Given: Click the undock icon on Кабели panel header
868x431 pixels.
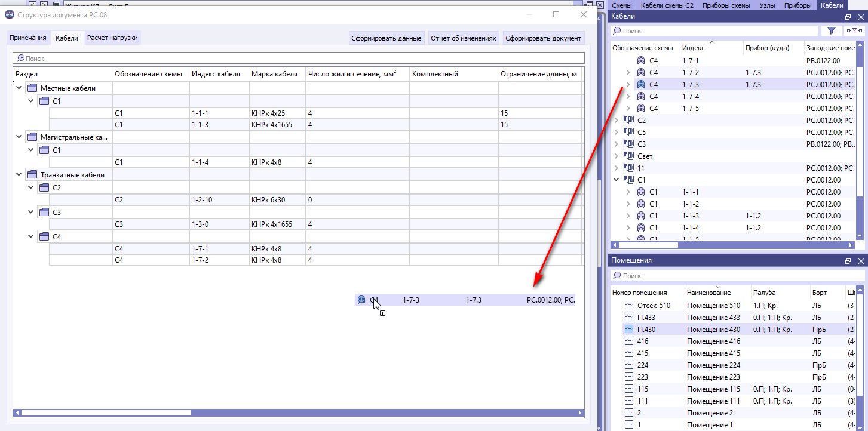Looking at the screenshot, I should (848, 16).
